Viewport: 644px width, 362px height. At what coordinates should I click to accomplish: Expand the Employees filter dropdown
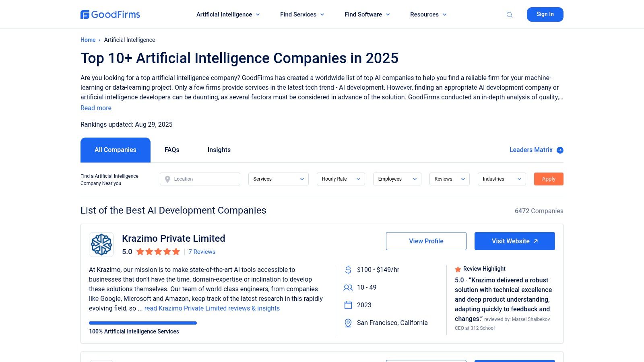(397, 179)
